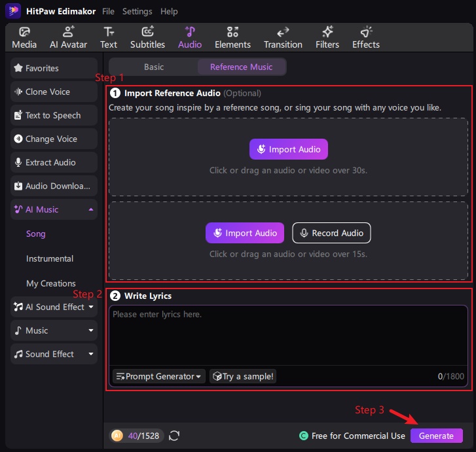
Task: Select Instrumental under AI Music
Action: point(50,258)
